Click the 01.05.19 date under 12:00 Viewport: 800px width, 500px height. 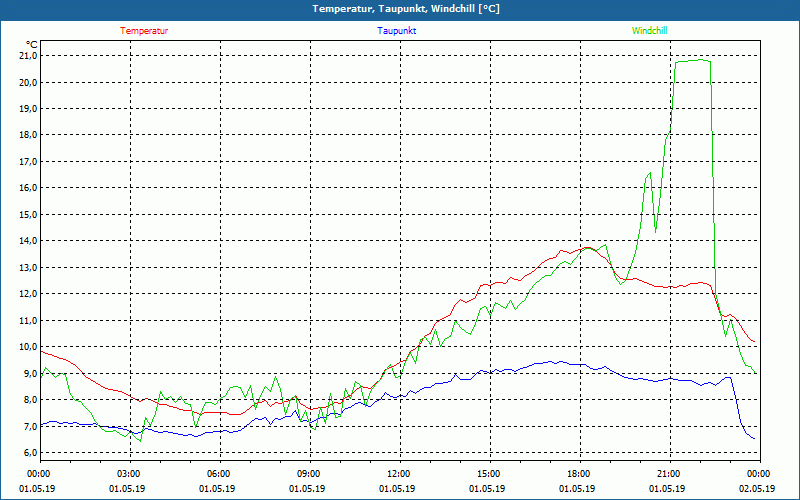pos(397,489)
